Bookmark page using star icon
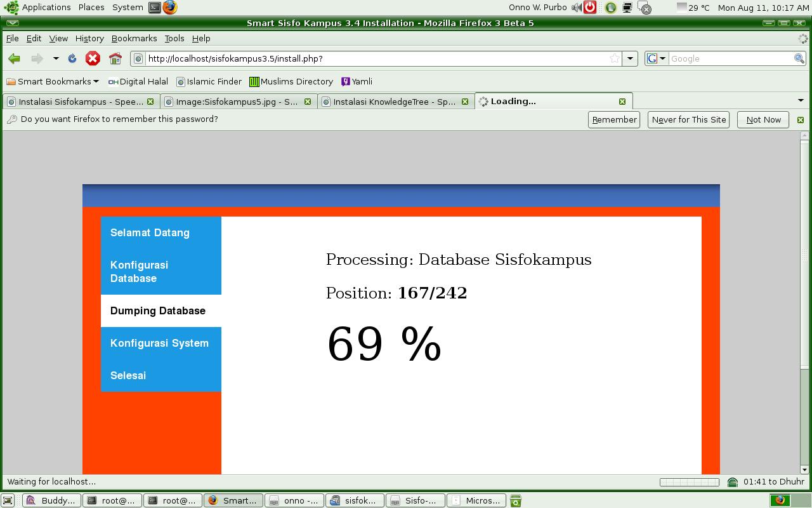 pyautogui.click(x=614, y=58)
